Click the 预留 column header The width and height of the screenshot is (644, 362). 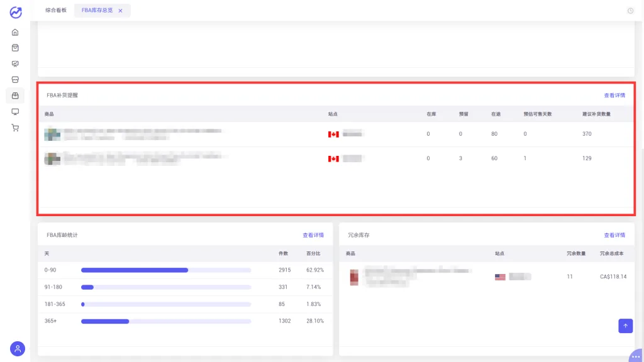[x=464, y=114]
